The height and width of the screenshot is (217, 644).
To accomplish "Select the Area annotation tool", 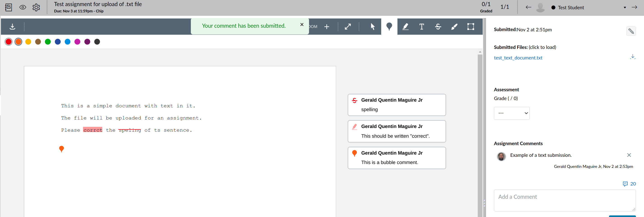I will [x=471, y=27].
